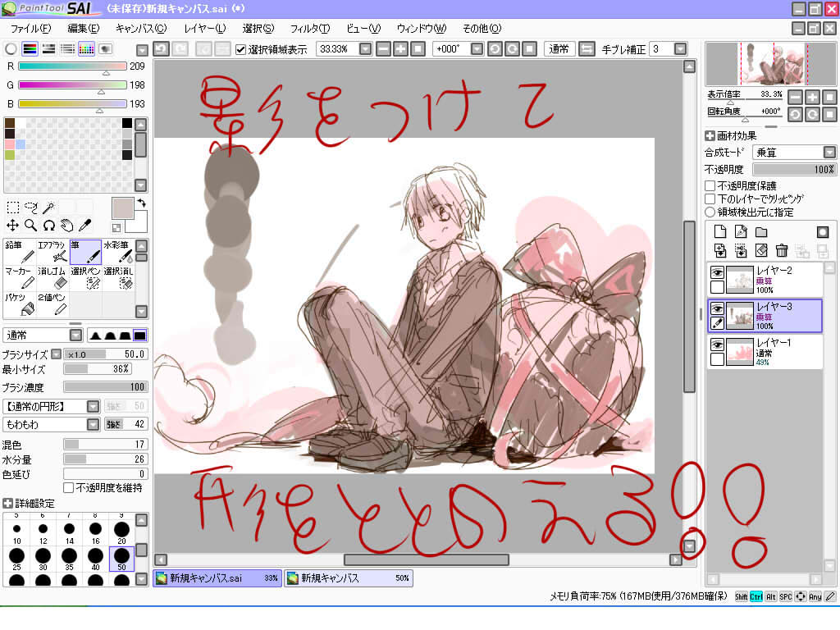Flip the canvas view horizontally

(587, 49)
